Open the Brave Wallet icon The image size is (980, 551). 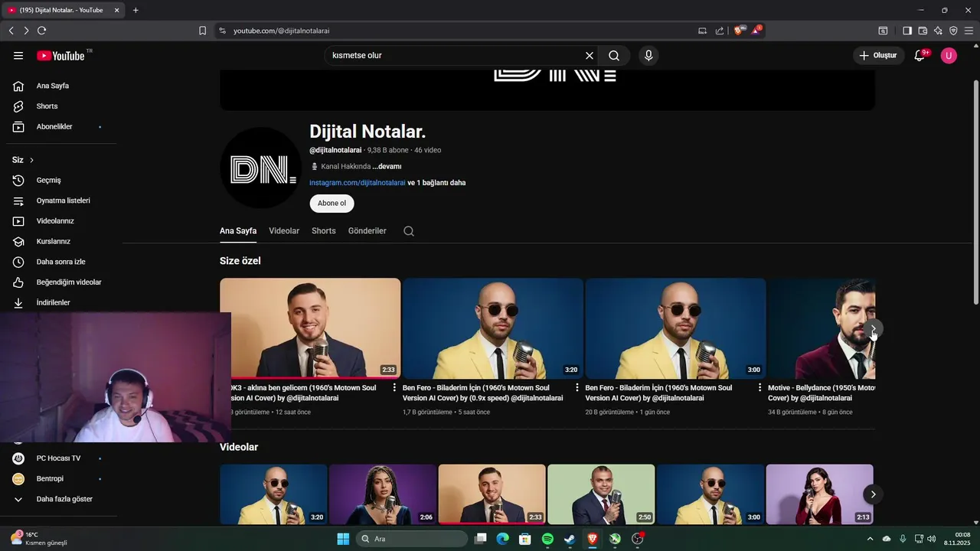point(923,31)
